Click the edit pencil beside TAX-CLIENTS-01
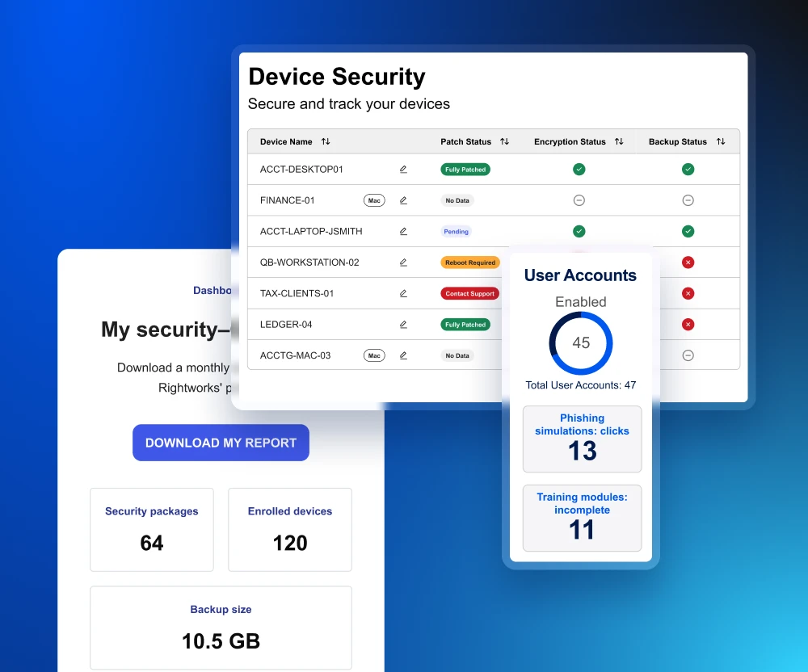Viewport: 808px width, 672px height. [x=403, y=293]
